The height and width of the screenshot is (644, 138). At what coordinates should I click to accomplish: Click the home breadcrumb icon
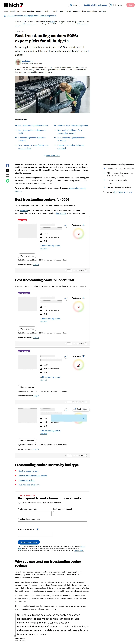[x=5, y=16]
